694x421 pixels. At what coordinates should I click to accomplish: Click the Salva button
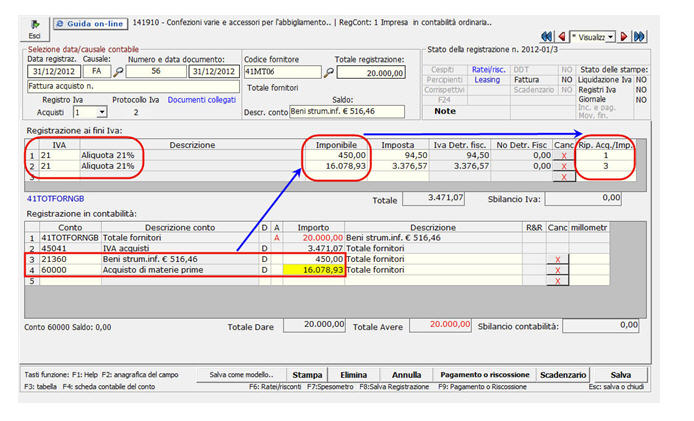621,375
